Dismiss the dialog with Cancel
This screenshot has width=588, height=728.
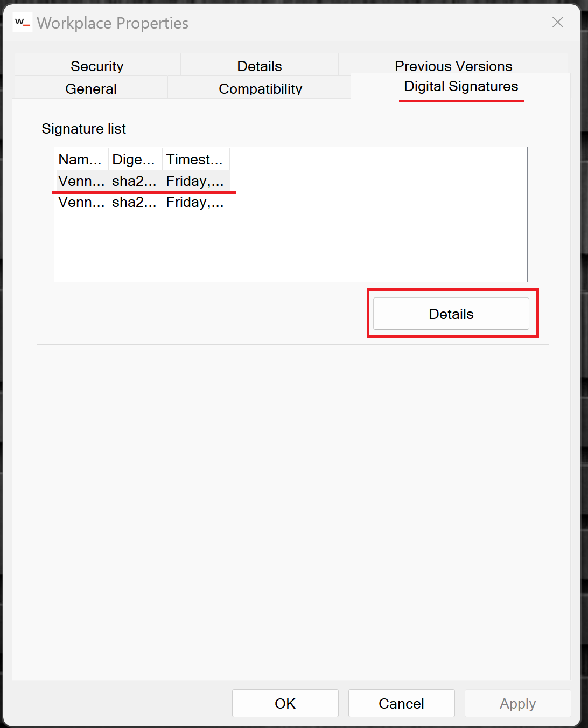pyautogui.click(x=401, y=703)
